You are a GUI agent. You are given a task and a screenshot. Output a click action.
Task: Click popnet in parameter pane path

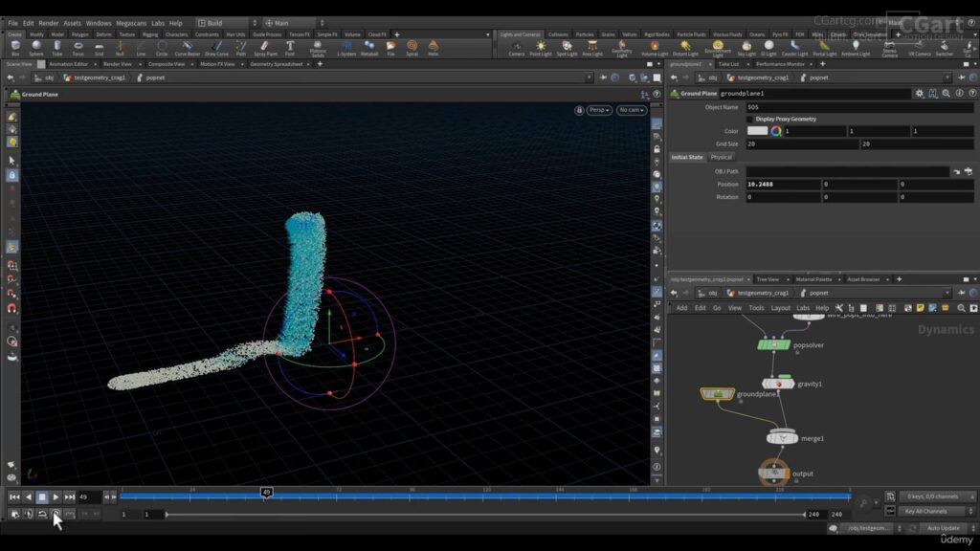818,77
